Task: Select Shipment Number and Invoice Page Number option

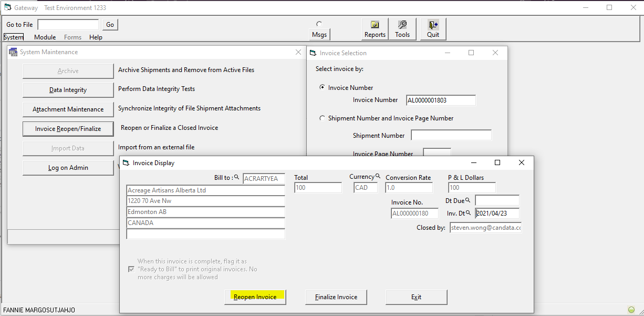Action: click(323, 118)
